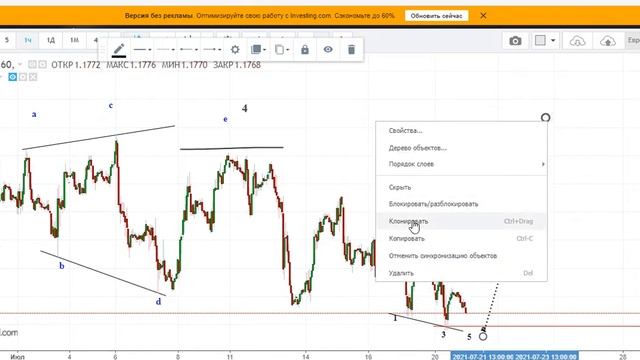Click the wave label c
640x360 pixels.
point(111,105)
